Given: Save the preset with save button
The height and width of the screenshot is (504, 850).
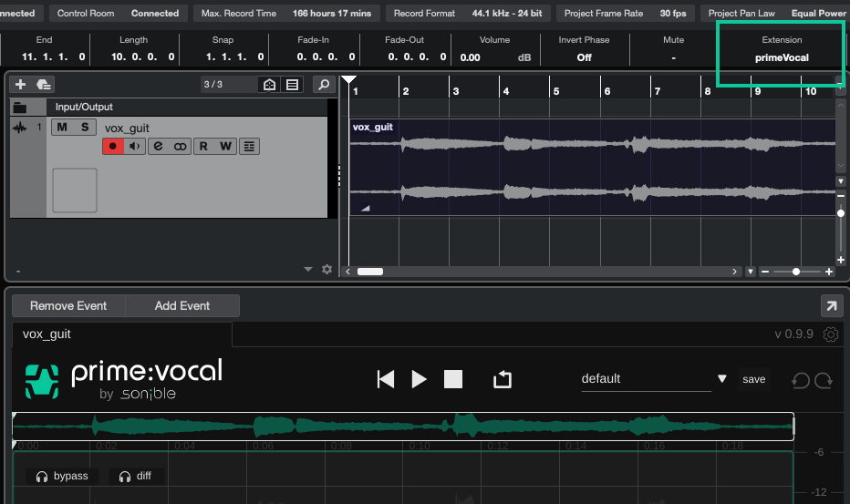Looking at the screenshot, I should click(x=754, y=379).
